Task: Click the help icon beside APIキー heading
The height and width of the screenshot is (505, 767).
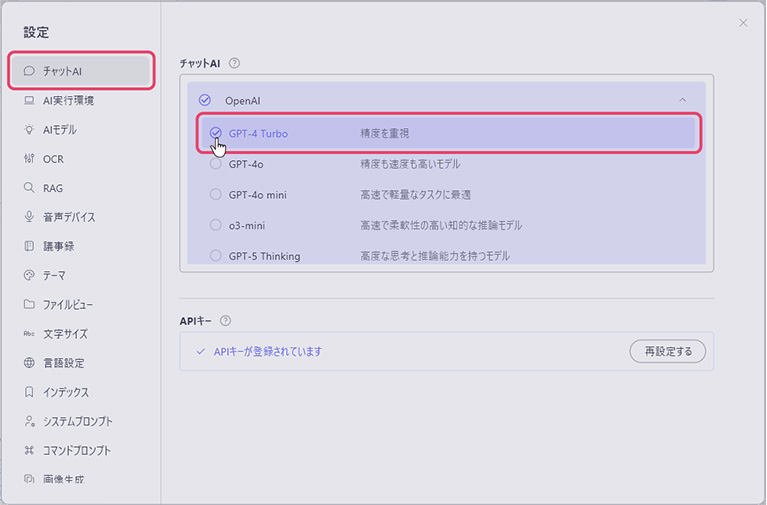Action: pos(225,321)
